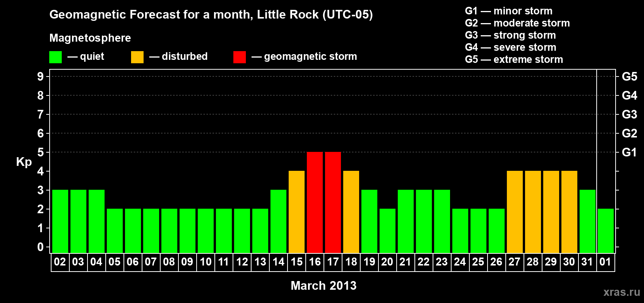This screenshot has height=303, width=644.
Task: Click the orange bar for day 30
Action: click(569, 212)
